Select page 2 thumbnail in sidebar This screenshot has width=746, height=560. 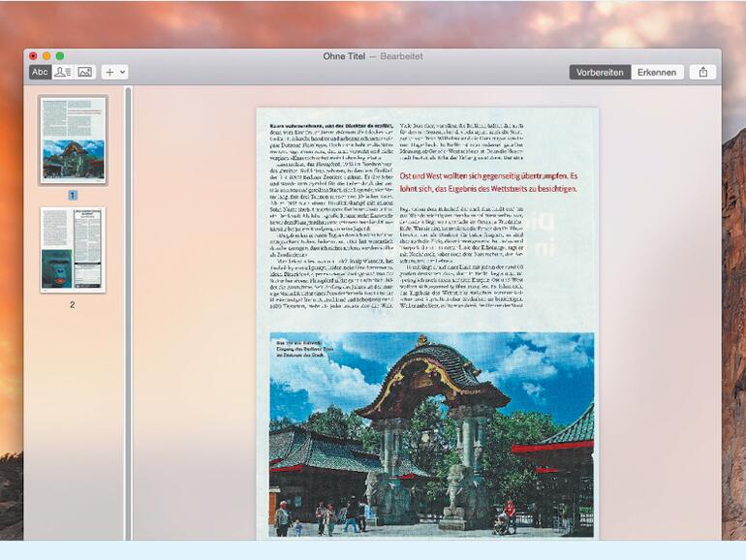(x=72, y=249)
